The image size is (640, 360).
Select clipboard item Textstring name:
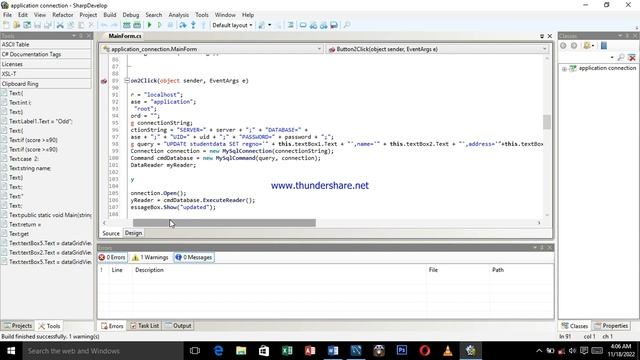click(x=30, y=168)
